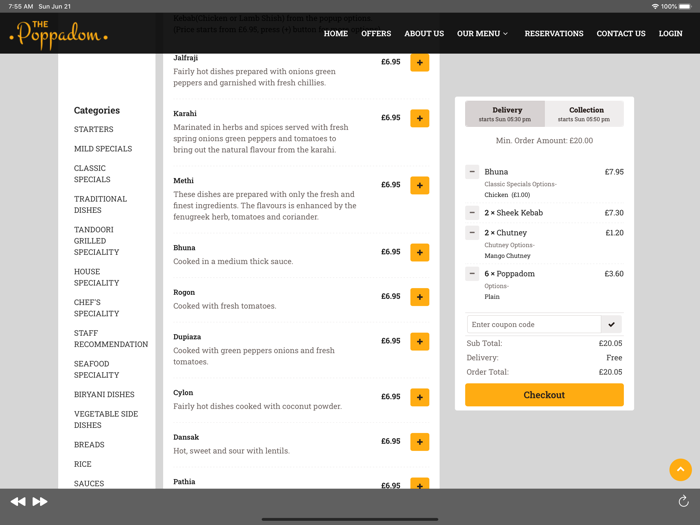Viewport: 700px width, 525px height.
Task: Add Bhuna from the menu list
Action: coord(419,252)
